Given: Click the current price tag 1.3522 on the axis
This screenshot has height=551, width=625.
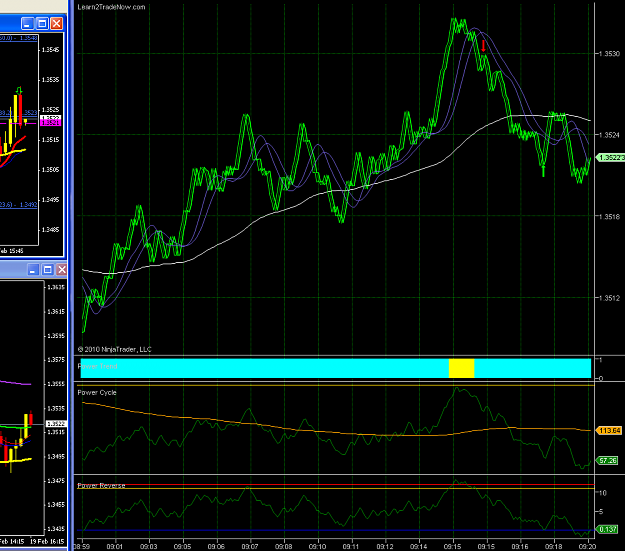Looking at the screenshot, I should tap(610, 158).
